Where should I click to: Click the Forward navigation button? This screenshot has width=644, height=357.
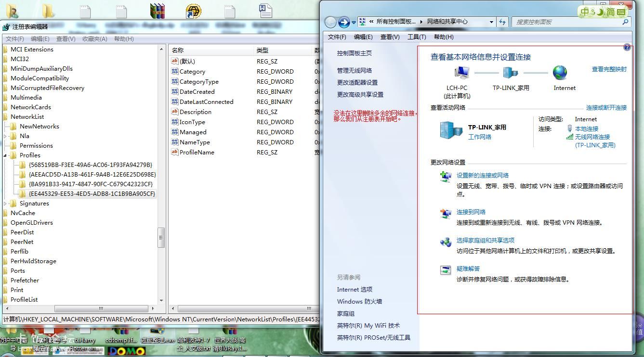(x=344, y=22)
